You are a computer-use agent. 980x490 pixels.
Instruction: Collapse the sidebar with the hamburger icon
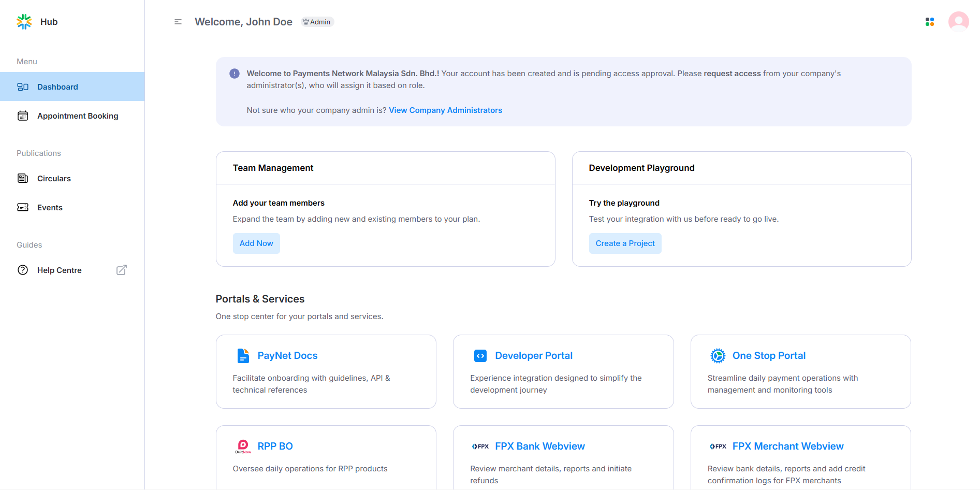[x=178, y=22]
